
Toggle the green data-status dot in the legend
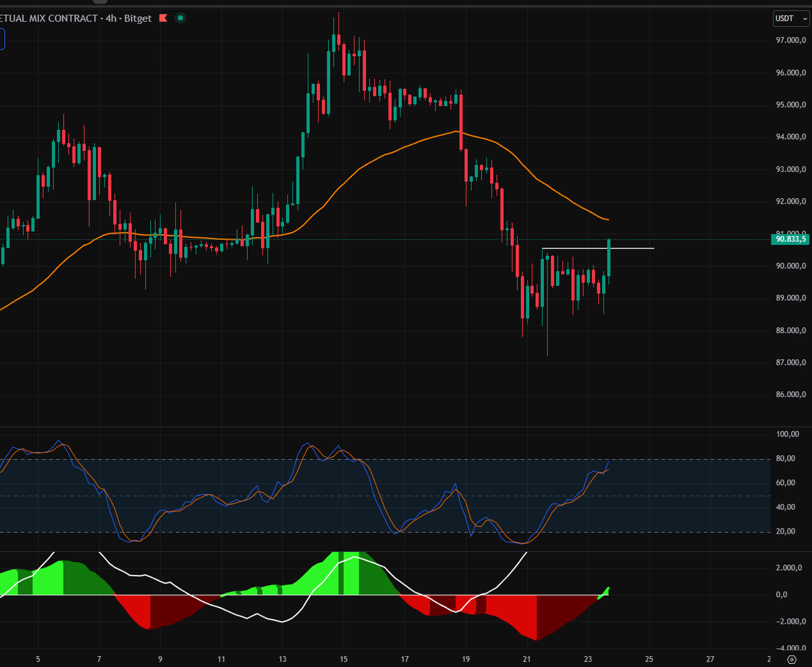click(x=179, y=18)
